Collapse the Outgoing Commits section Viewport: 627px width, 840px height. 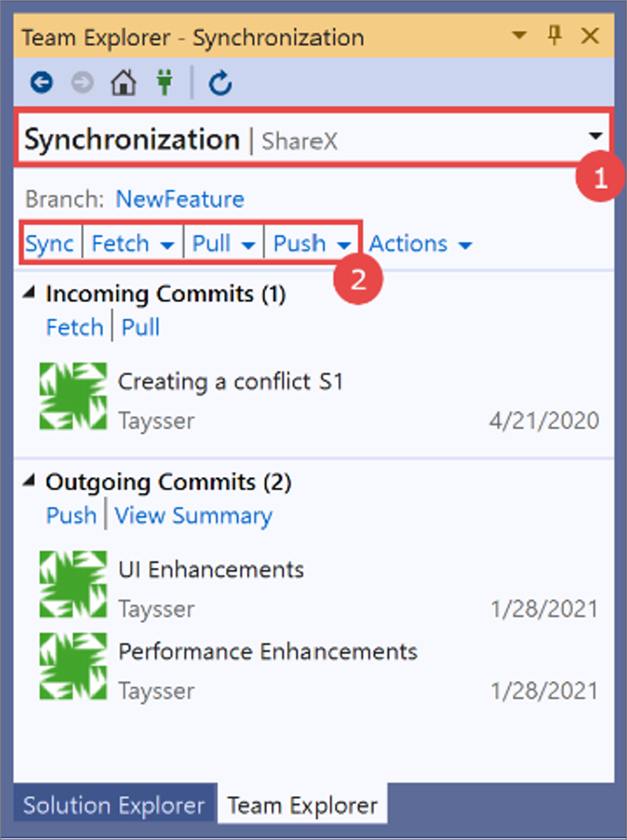click(x=31, y=482)
